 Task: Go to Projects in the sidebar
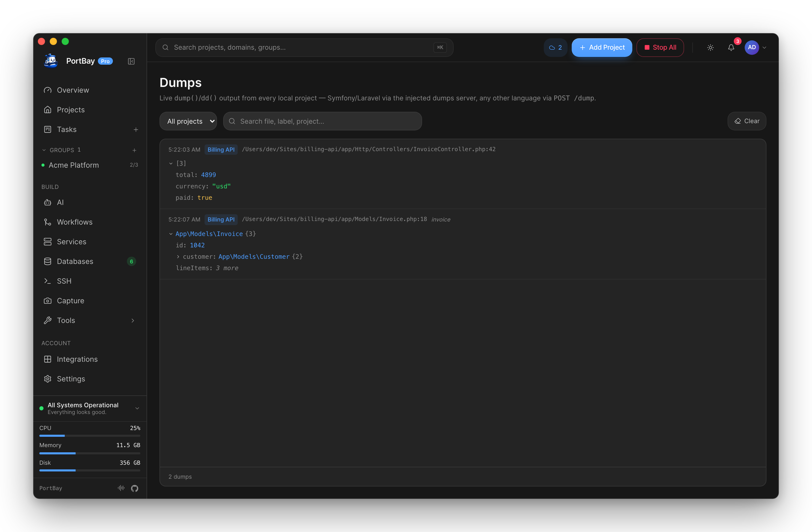click(90, 109)
